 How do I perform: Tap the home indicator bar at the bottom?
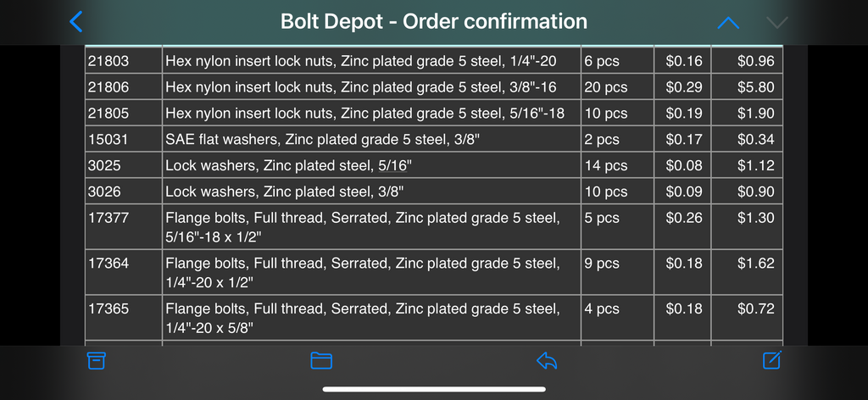pos(434,389)
